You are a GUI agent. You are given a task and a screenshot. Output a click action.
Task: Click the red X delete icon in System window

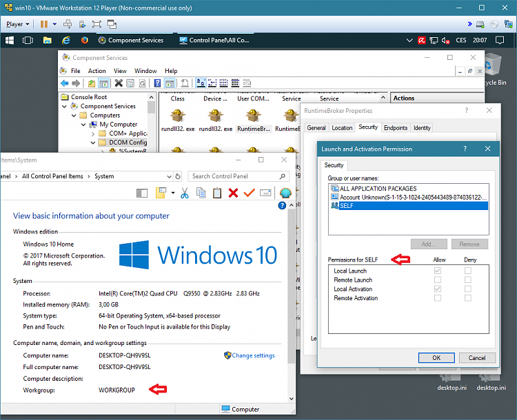233,193
